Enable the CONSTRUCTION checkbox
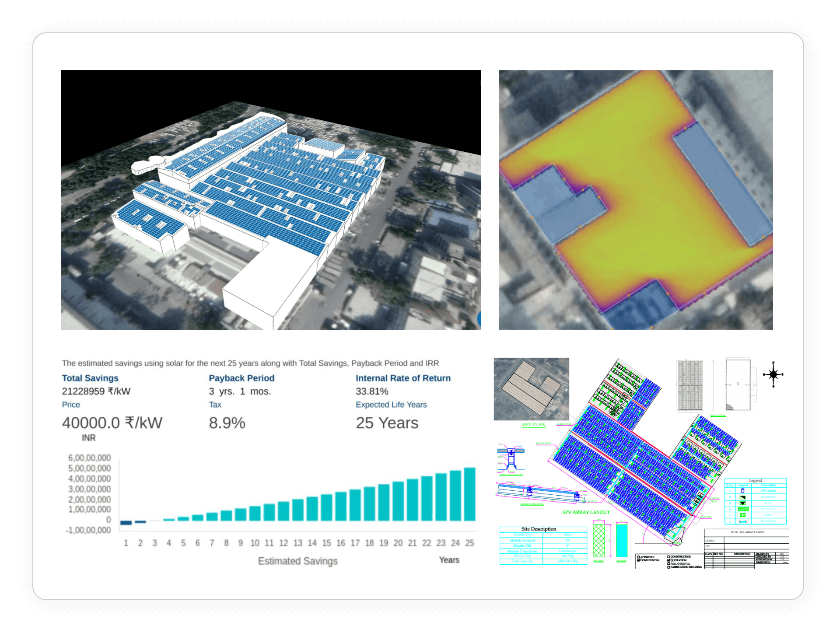The height and width of the screenshot is (636, 840). [x=668, y=556]
